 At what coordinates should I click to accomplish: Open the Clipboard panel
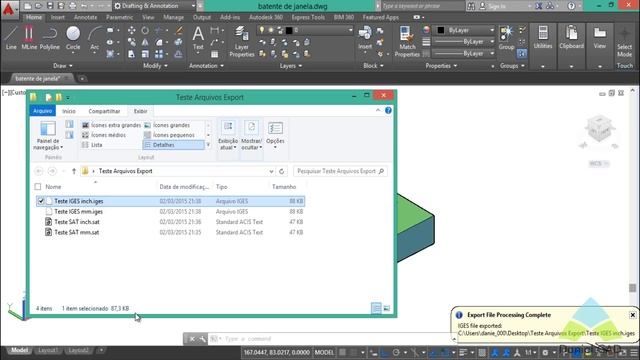point(571,38)
